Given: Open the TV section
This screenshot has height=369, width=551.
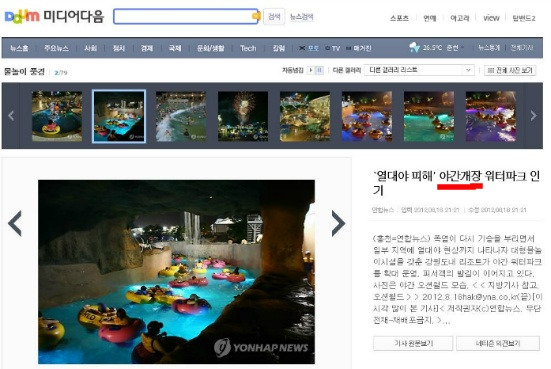Looking at the screenshot, I should pos(333,48).
